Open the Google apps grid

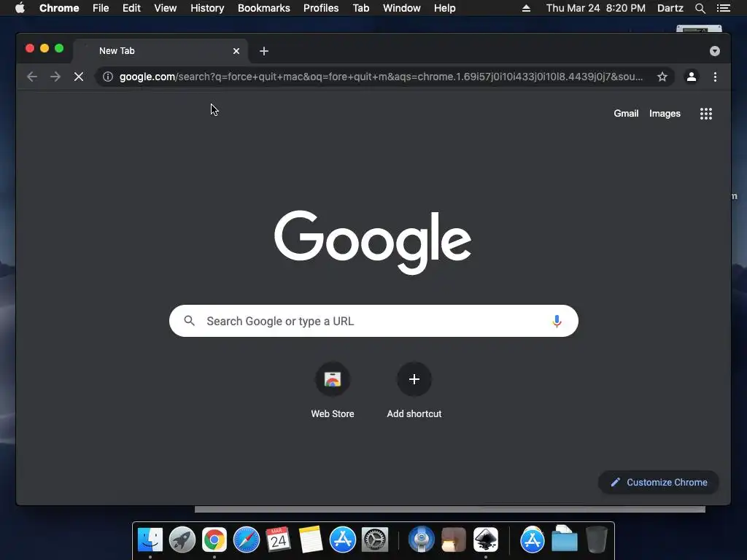706,113
